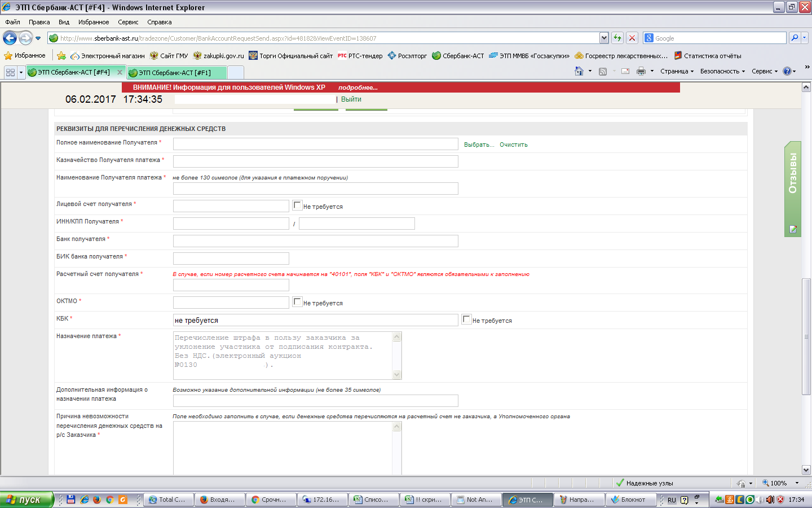Open the Home page icon in command bar
This screenshot has width=812, height=508.
point(579,71)
